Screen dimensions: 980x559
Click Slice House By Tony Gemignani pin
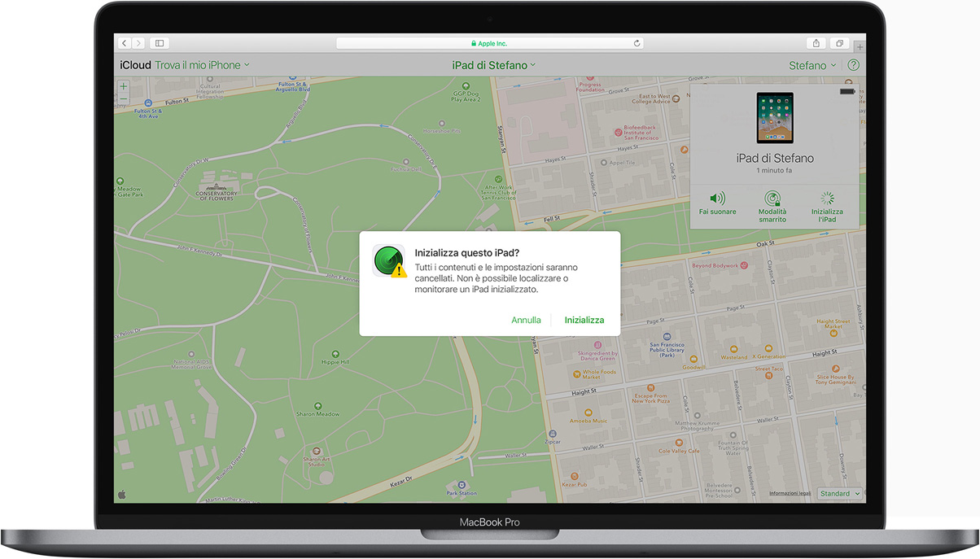(835, 369)
